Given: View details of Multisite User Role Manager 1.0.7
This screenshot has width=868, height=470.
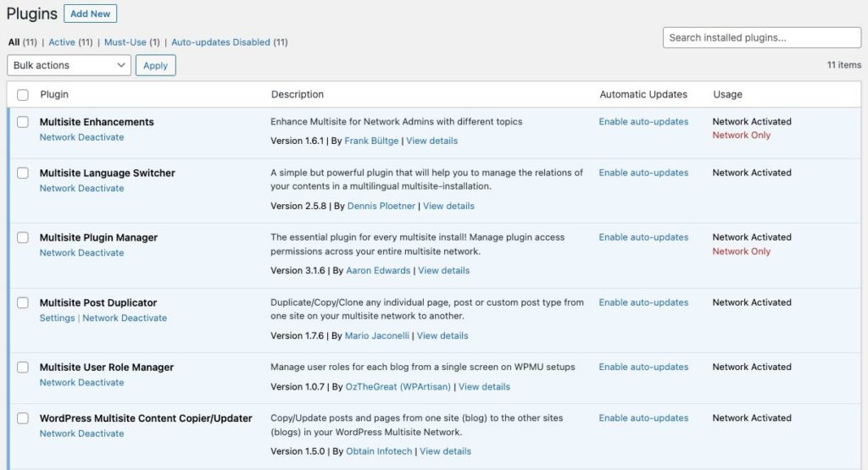Looking at the screenshot, I should pyautogui.click(x=484, y=387).
